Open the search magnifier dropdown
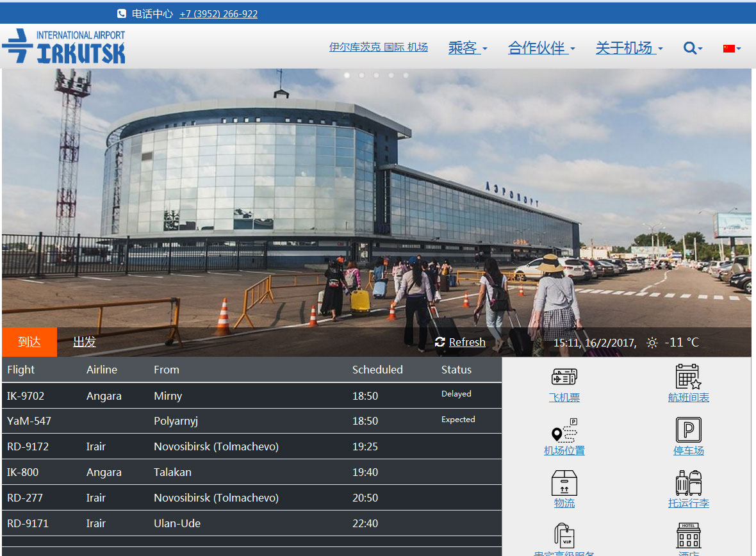 click(x=693, y=48)
